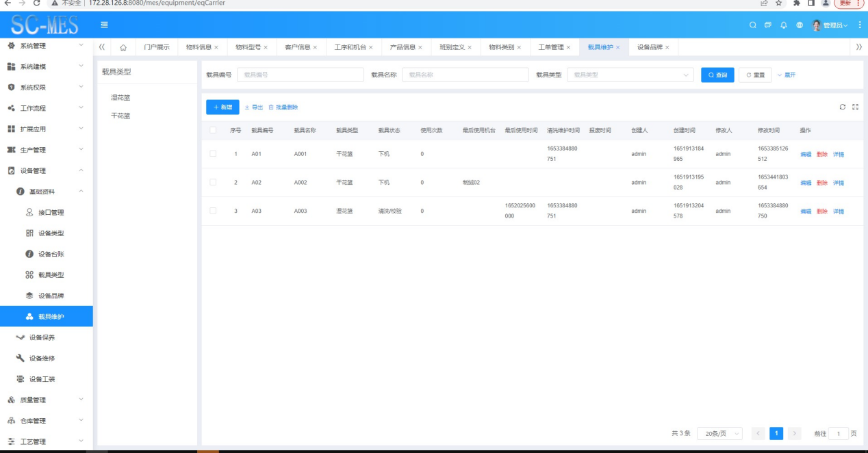Go to the home tab icon

(123, 47)
